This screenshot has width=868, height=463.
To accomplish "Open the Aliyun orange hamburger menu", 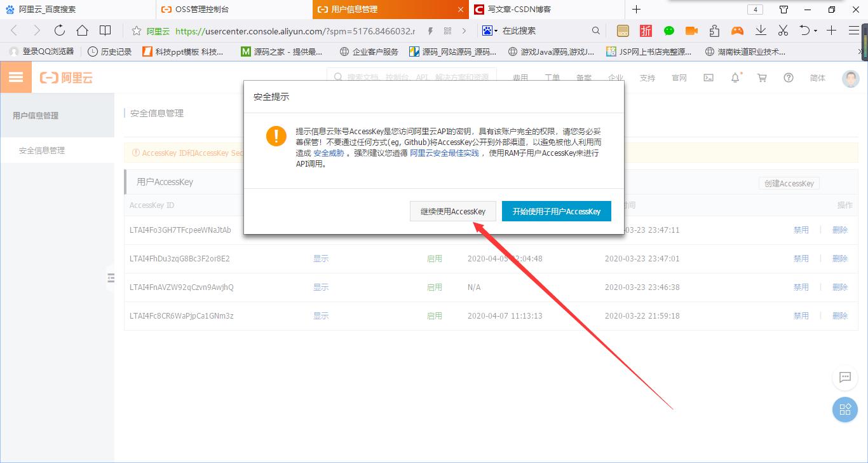I will click(16, 78).
